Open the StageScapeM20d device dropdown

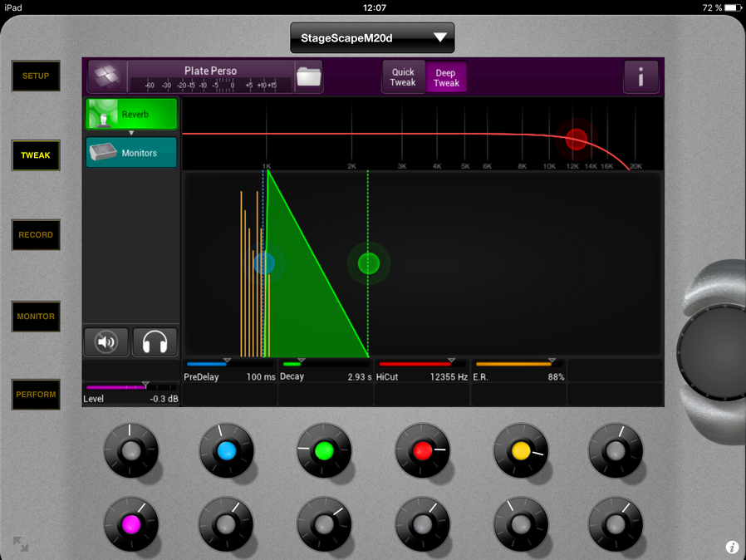[x=371, y=38]
